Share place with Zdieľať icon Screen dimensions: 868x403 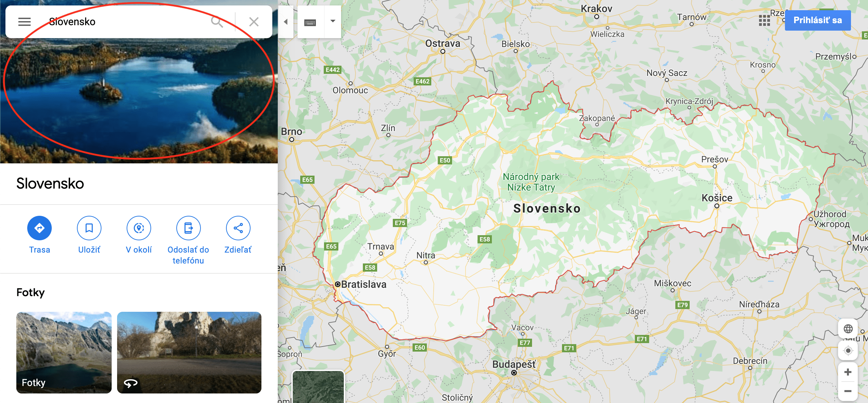tap(238, 228)
